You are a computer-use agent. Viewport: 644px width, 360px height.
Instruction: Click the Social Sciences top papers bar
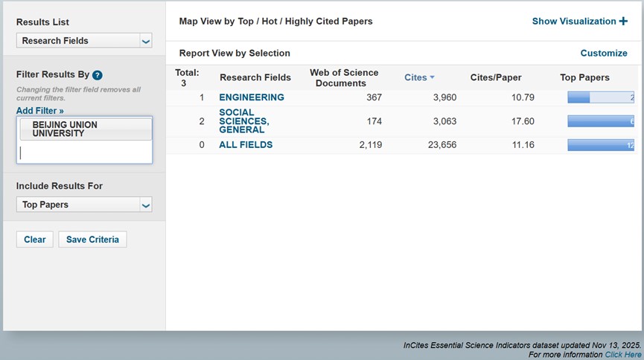point(600,121)
